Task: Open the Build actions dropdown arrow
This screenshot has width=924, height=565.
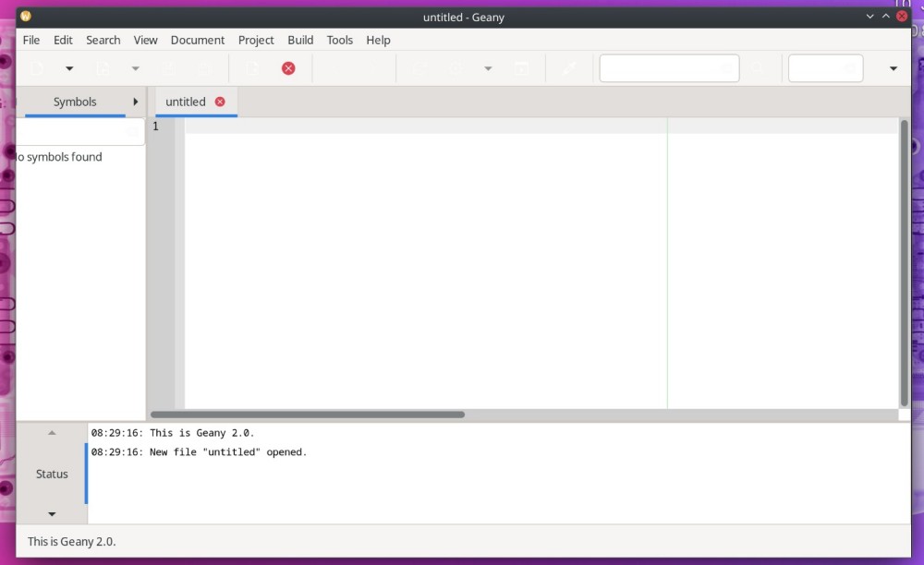Action: [x=488, y=68]
